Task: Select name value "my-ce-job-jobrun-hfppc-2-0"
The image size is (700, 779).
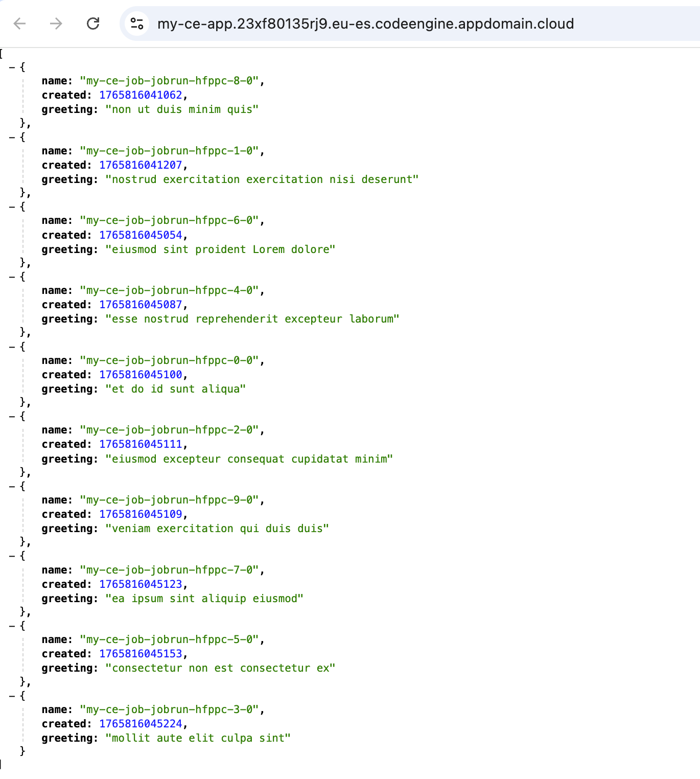Action: 169,430
